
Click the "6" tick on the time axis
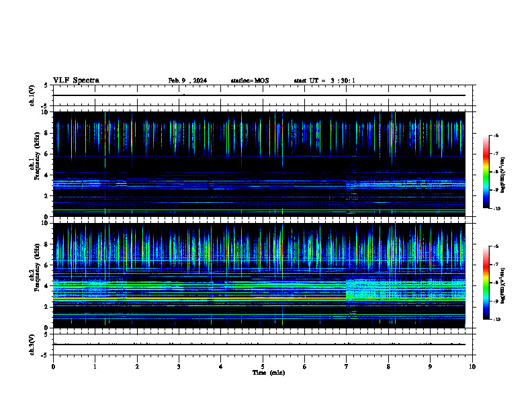point(304,367)
